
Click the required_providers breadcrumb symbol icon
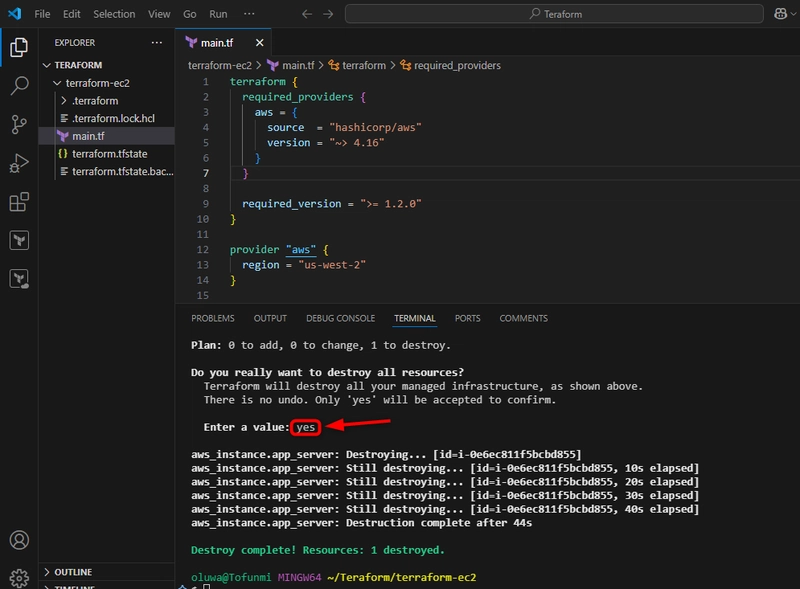point(406,65)
